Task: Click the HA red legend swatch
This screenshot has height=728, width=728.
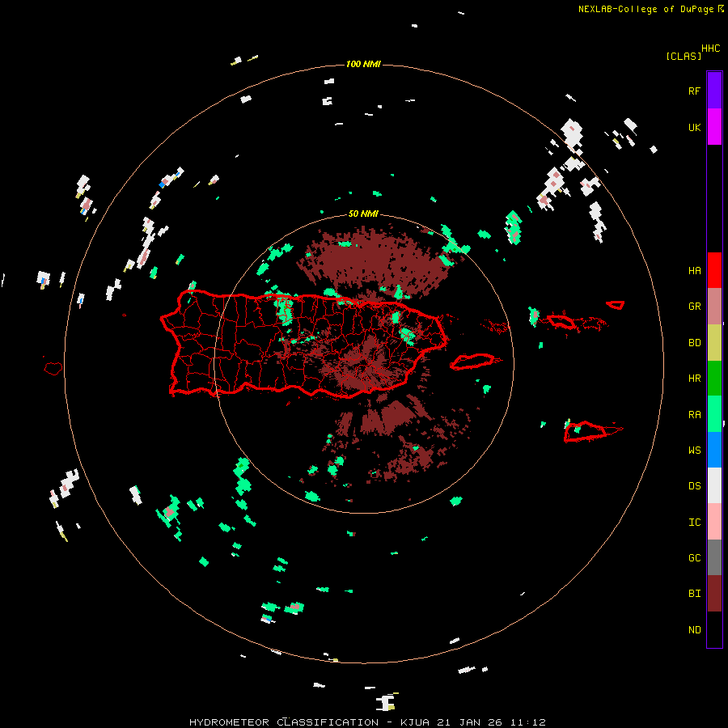Action: coord(714,270)
